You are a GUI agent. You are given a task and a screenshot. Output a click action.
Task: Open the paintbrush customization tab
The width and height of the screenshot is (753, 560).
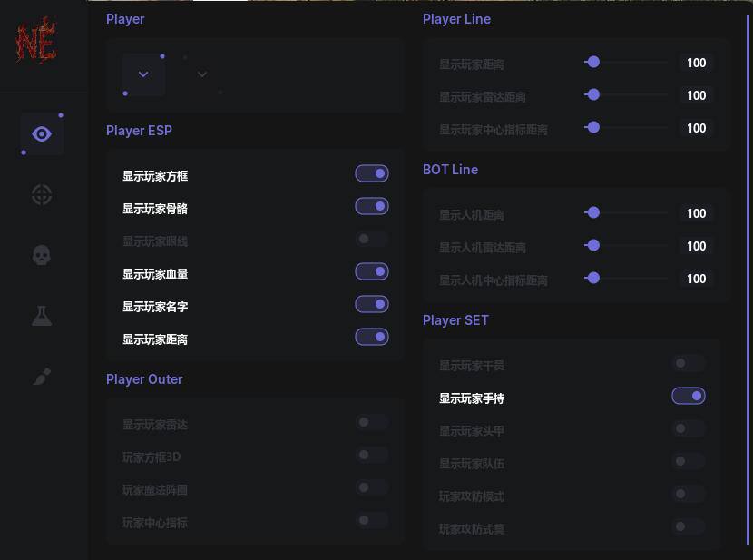coord(42,376)
